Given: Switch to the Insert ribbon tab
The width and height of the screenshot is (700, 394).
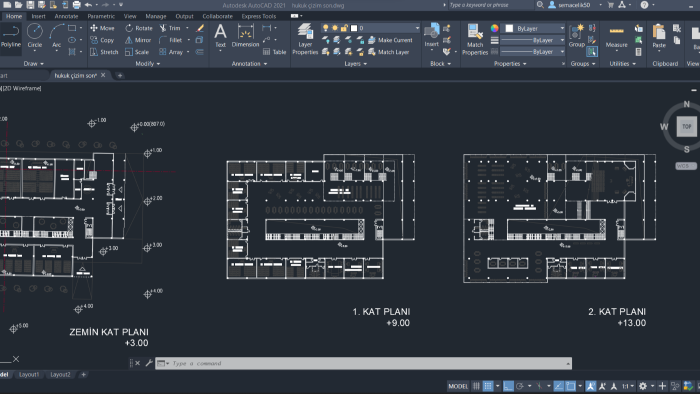Looking at the screenshot, I should coord(38,16).
